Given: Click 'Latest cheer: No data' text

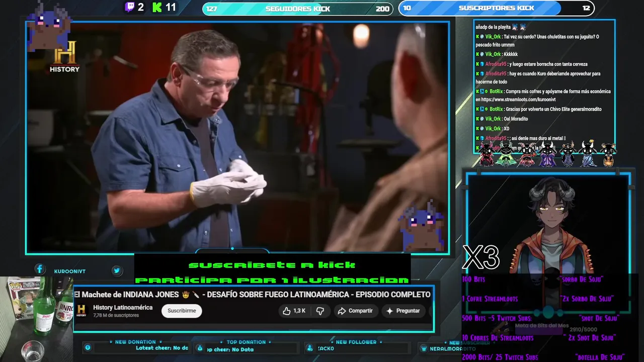Looking at the screenshot, I should [x=162, y=348].
